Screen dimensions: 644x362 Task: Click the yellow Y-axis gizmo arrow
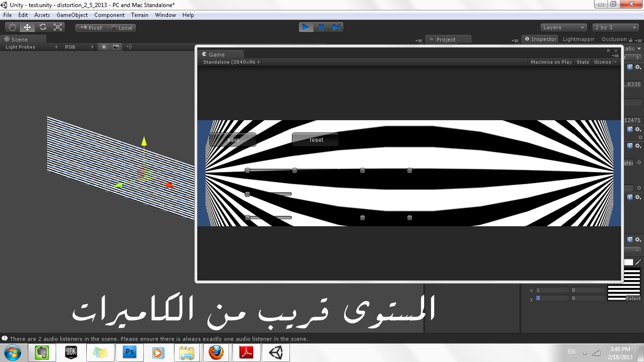(144, 140)
